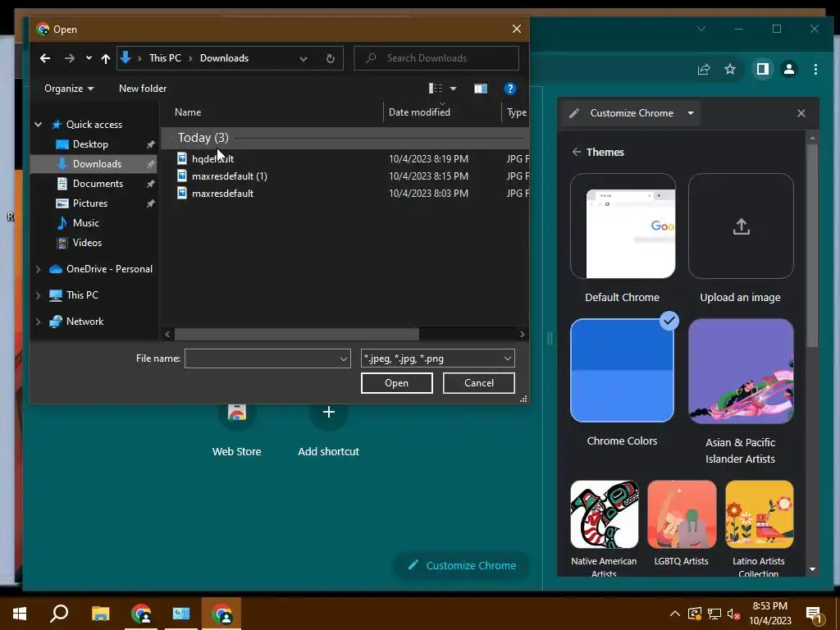Click This PC in address path

tap(165, 58)
